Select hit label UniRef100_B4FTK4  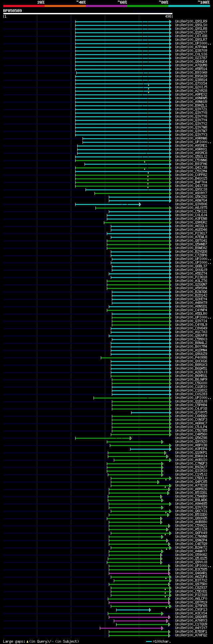pyautogui.click(x=191, y=182)
